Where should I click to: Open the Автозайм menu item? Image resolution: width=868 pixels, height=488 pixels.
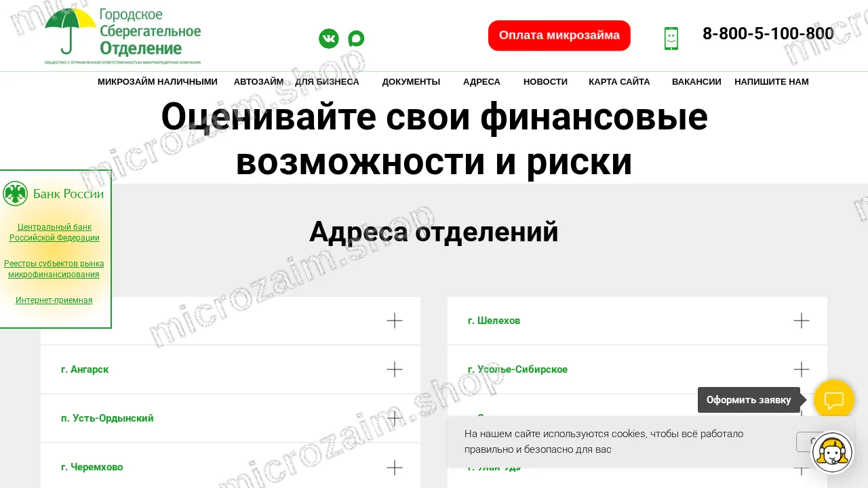point(258,82)
